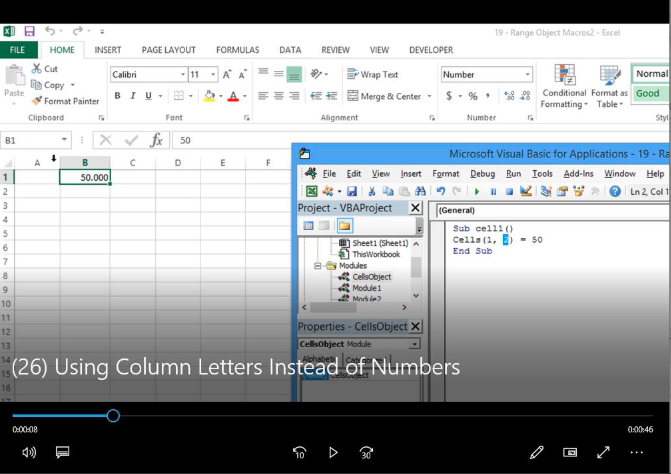Click the Design Mode icon in VBA toolbar
This screenshot has height=474, width=671.
(x=526, y=191)
